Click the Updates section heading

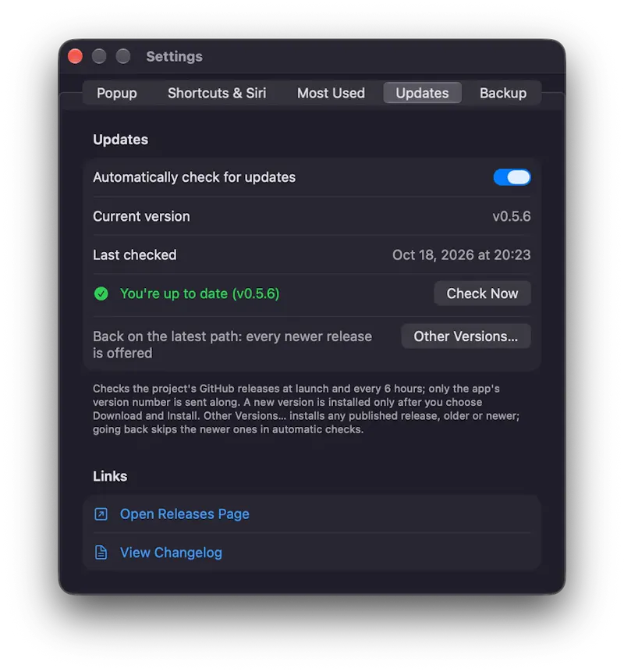(x=120, y=139)
